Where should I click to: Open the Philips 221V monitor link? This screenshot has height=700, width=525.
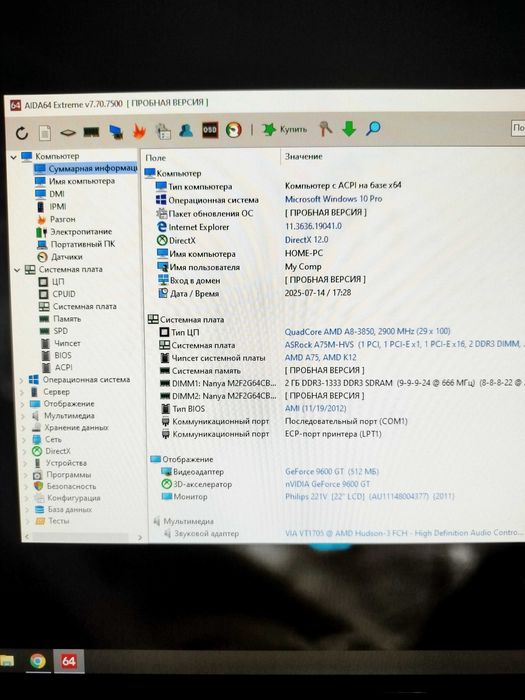pyautogui.click(x=370, y=496)
